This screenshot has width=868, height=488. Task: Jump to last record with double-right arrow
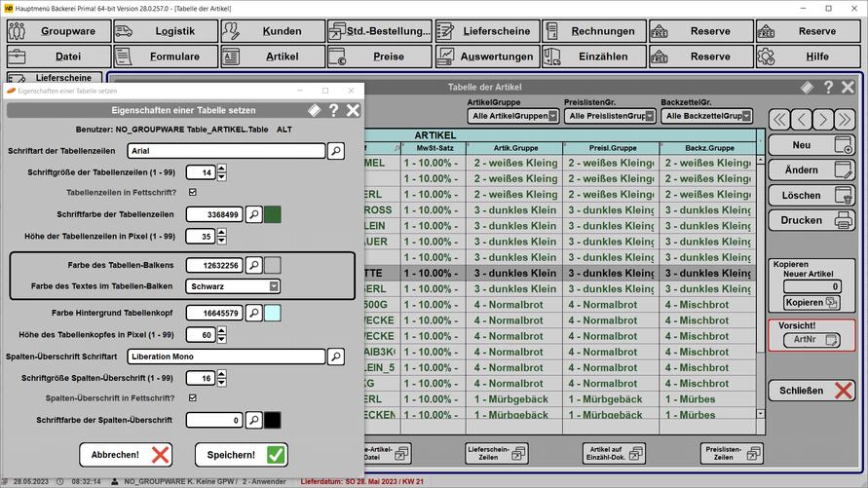[x=845, y=120]
